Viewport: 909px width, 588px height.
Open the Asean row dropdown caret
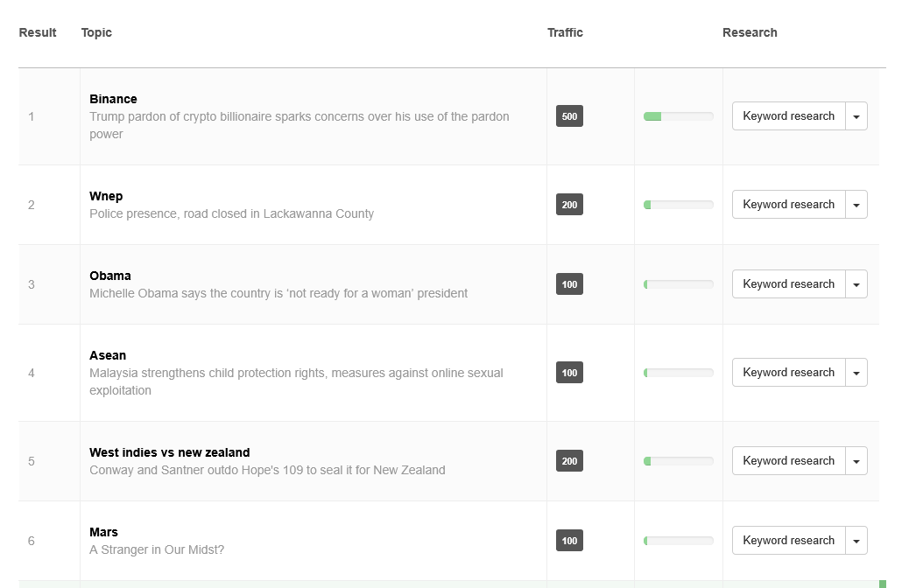[x=856, y=373]
